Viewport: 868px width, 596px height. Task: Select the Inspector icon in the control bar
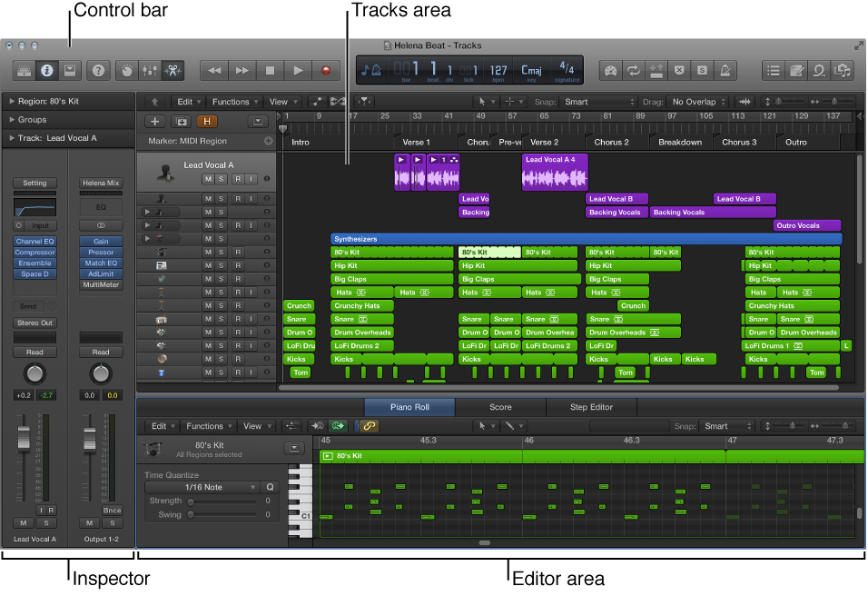(x=46, y=70)
